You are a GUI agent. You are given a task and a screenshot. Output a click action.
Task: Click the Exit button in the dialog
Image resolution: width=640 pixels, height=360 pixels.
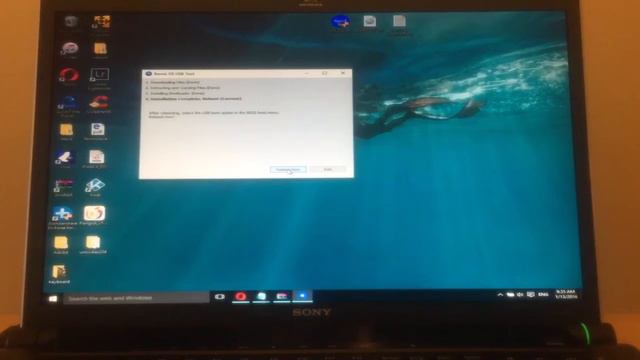pyautogui.click(x=328, y=169)
